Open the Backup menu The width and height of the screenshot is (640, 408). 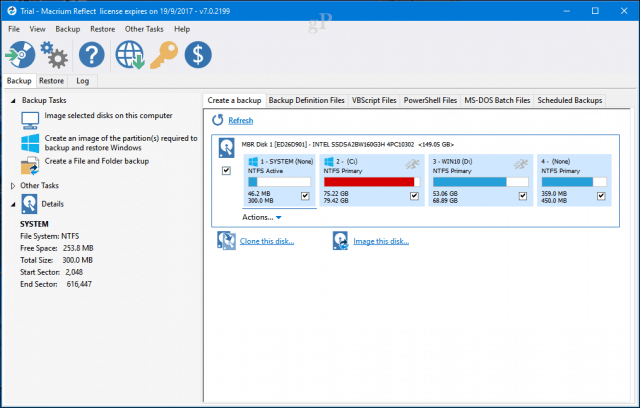click(68, 29)
